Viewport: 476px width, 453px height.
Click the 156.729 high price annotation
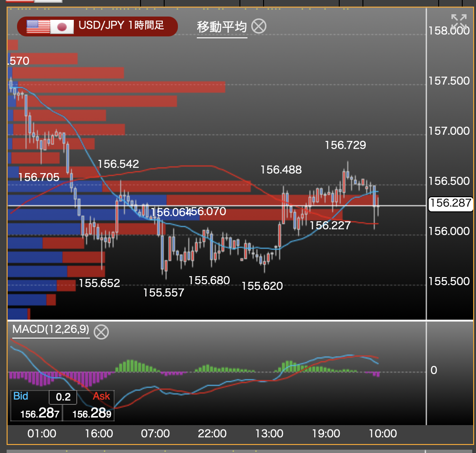click(x=345, y=145)
